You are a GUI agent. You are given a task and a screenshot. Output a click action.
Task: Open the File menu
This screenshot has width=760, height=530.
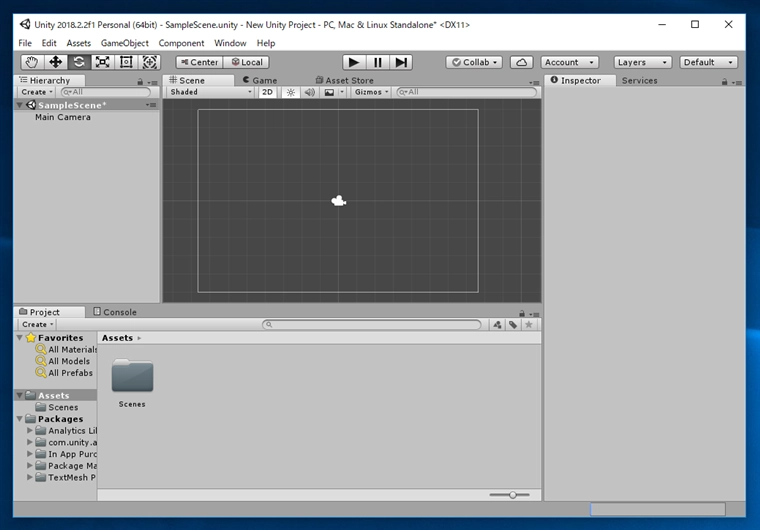[25, 43]
